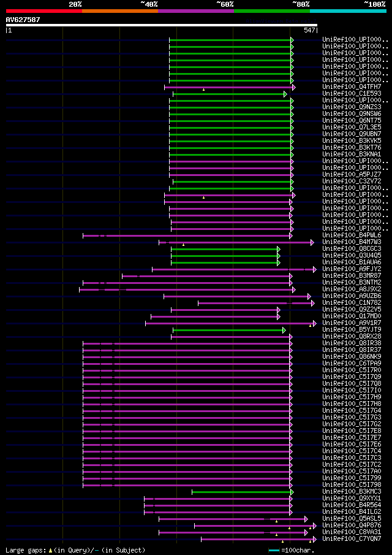The image size is (392, 555).
Task: Select the purple alignment bar for B4PWL6
Action: [186, 235]
